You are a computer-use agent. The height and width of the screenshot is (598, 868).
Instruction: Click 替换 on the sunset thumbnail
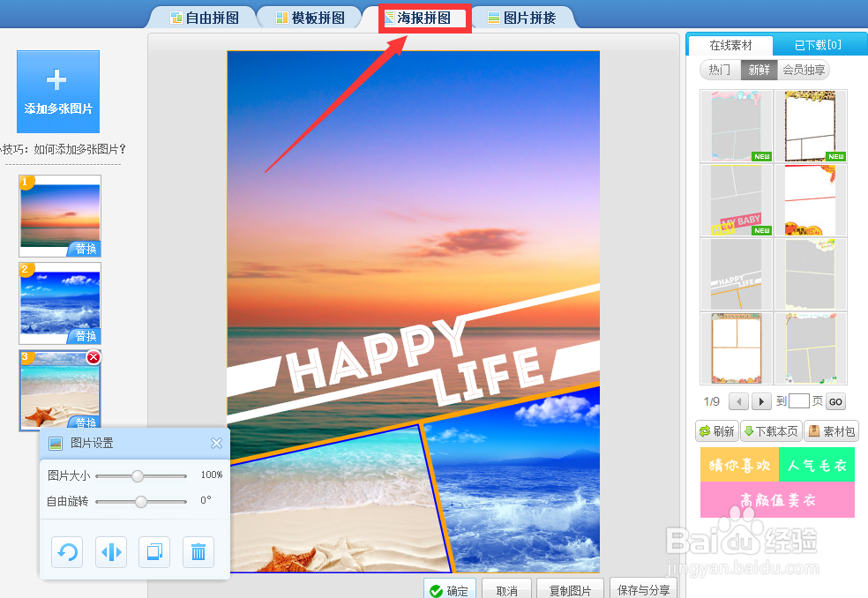click(x=86, y=249)
